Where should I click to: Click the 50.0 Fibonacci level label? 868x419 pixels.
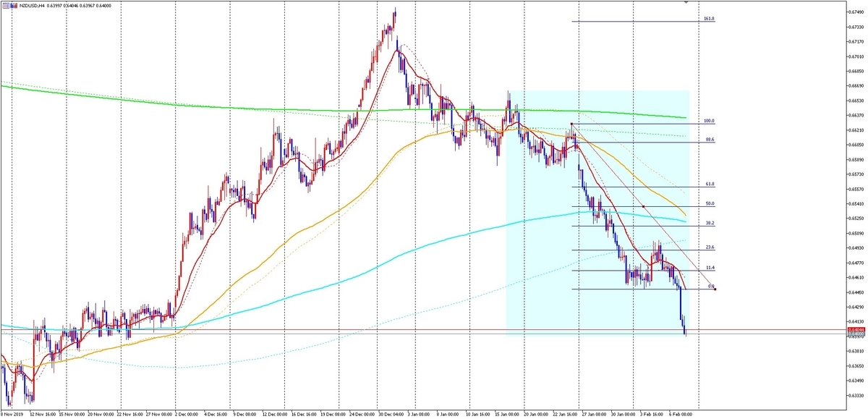click(710, 203)
